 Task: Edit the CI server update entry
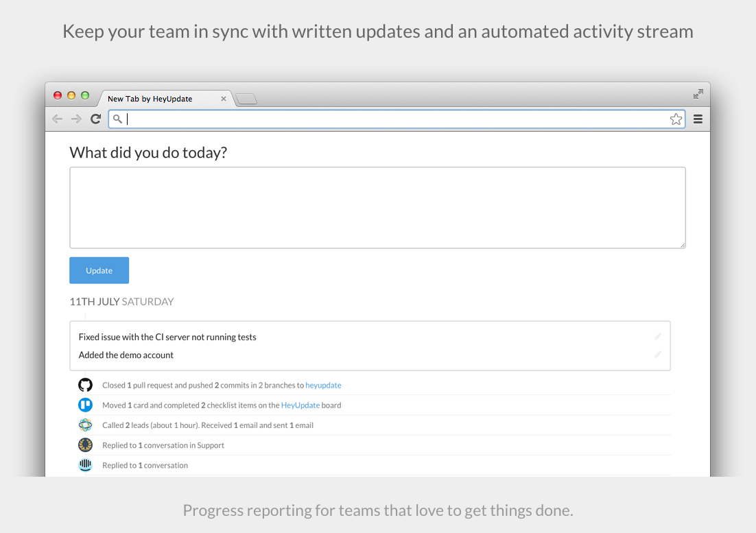point(658,337)
